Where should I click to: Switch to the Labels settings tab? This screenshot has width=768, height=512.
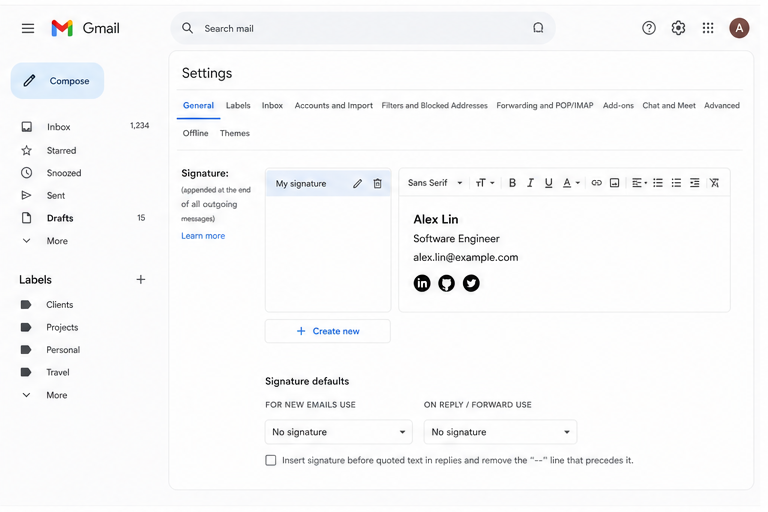pos(238,105)
